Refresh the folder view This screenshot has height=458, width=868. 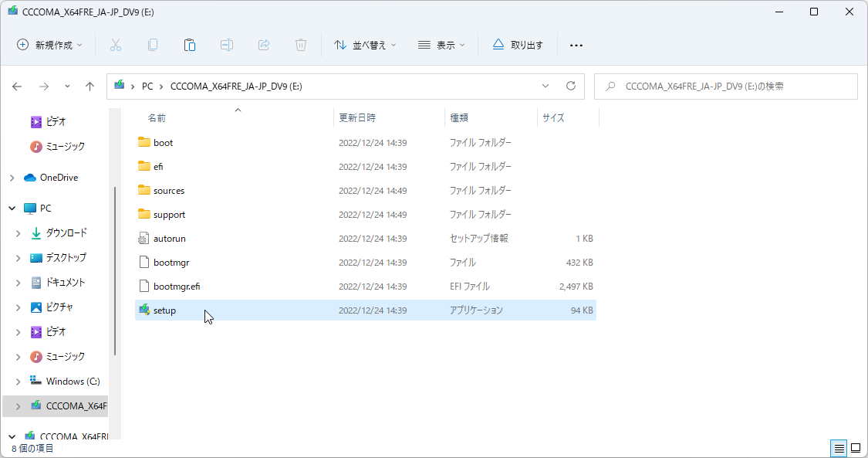click(571, 87)
